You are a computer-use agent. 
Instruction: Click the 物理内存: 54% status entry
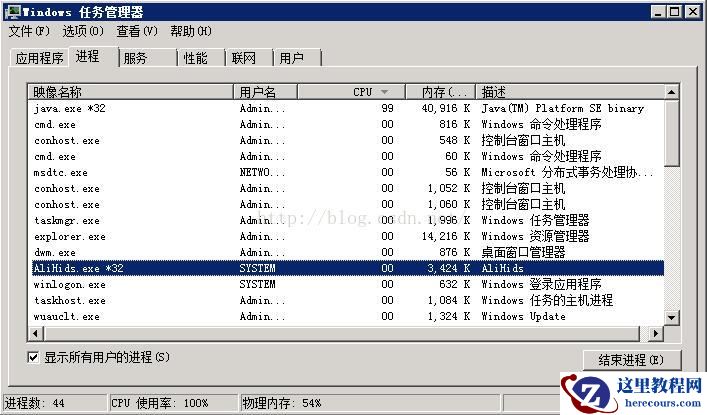point(370,403)
